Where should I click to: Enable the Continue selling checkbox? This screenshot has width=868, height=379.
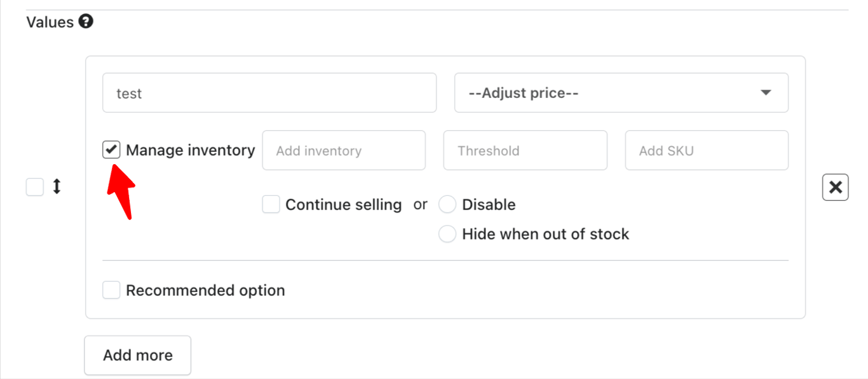(x=271, y=205)
